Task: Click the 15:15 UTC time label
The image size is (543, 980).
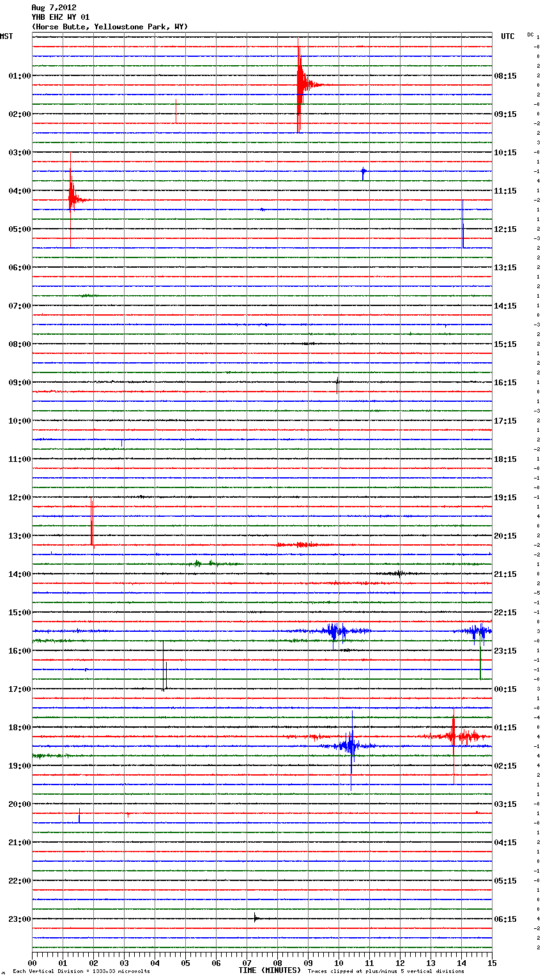Action: pyautogui.click(x=505, y=344)
